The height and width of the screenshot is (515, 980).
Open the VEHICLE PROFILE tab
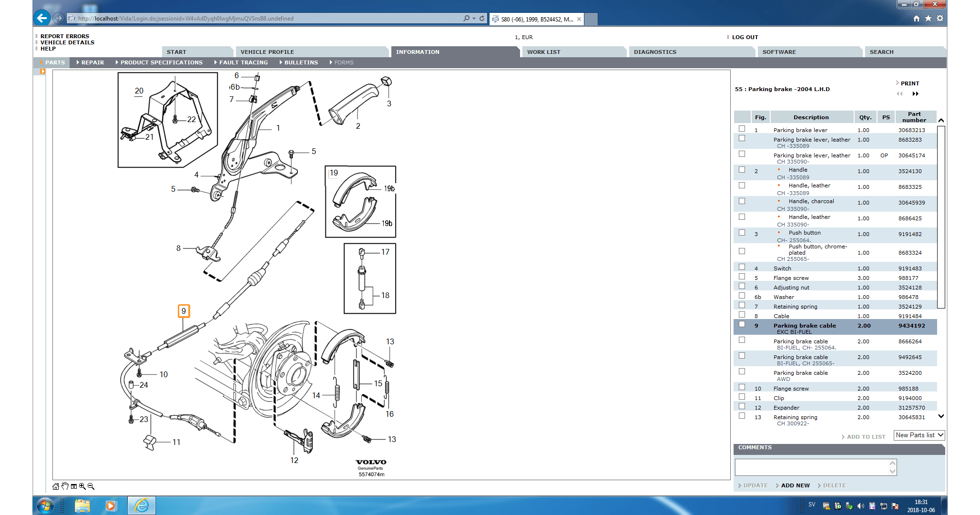[267, 52]
